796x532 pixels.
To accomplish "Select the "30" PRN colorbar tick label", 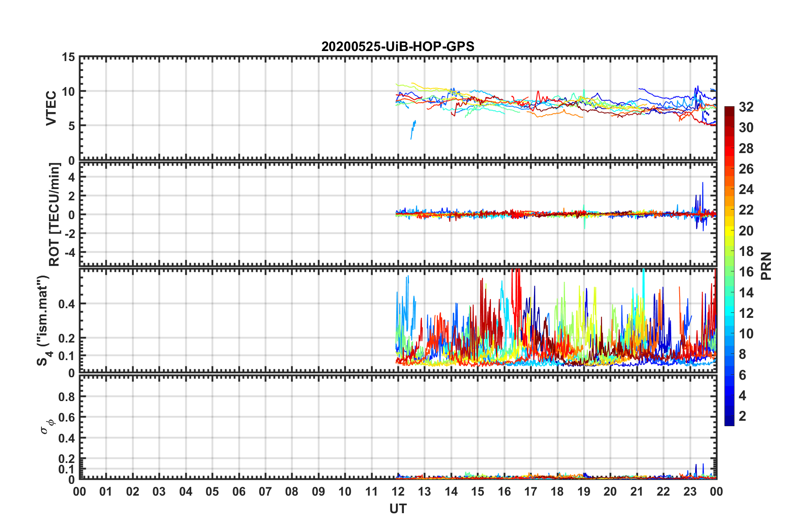I will click(x=746, y=128).
